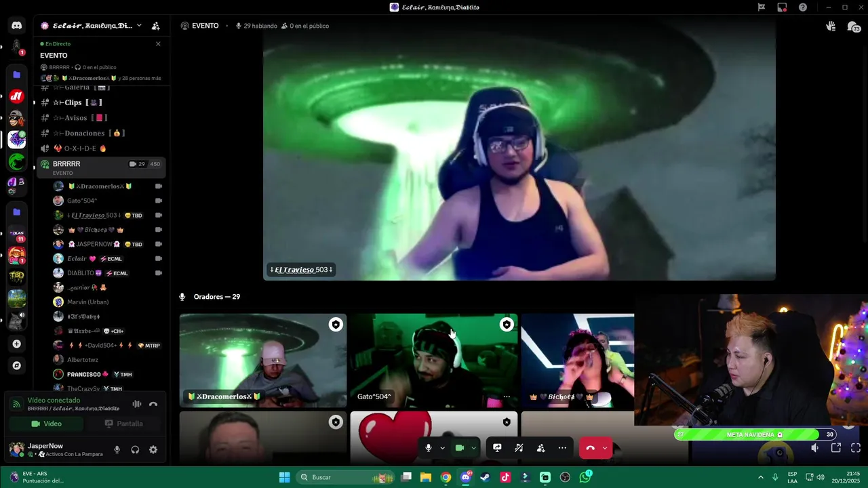Click the camera icon next to Gato^504^

point(159,201)
